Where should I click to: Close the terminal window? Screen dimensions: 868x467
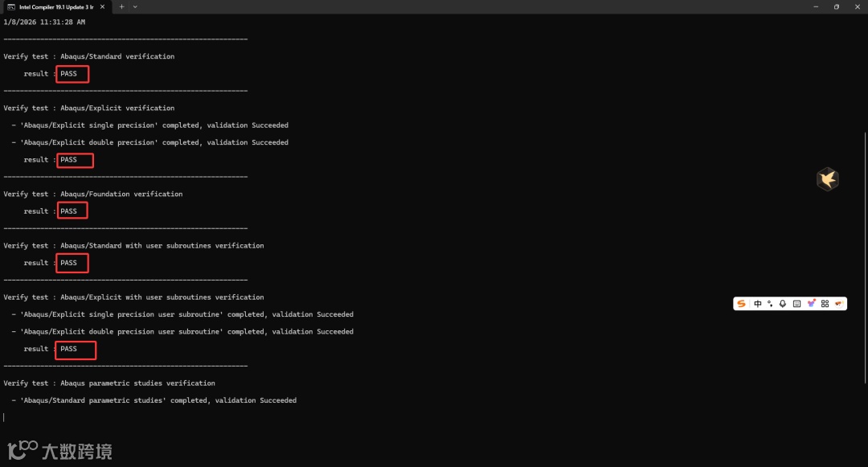[x=858, y=7]
